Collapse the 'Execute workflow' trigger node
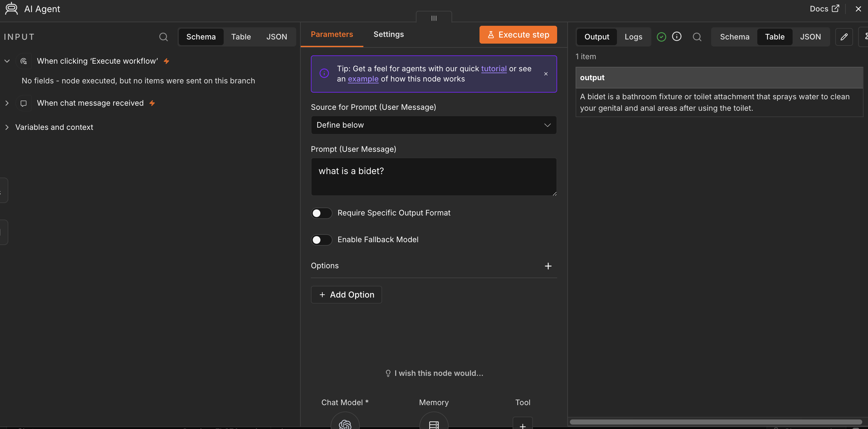 tap(7, 61)
